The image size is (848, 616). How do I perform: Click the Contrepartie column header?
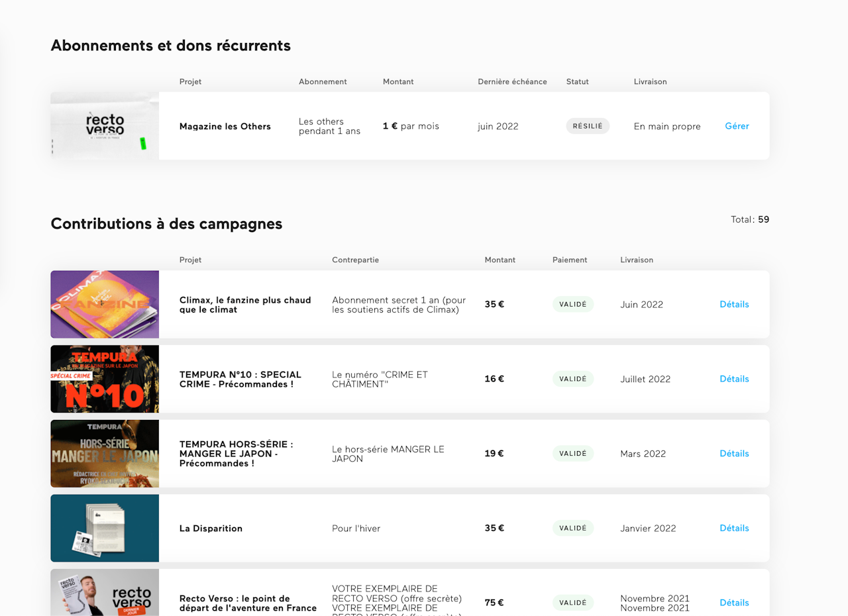[355, 260]
